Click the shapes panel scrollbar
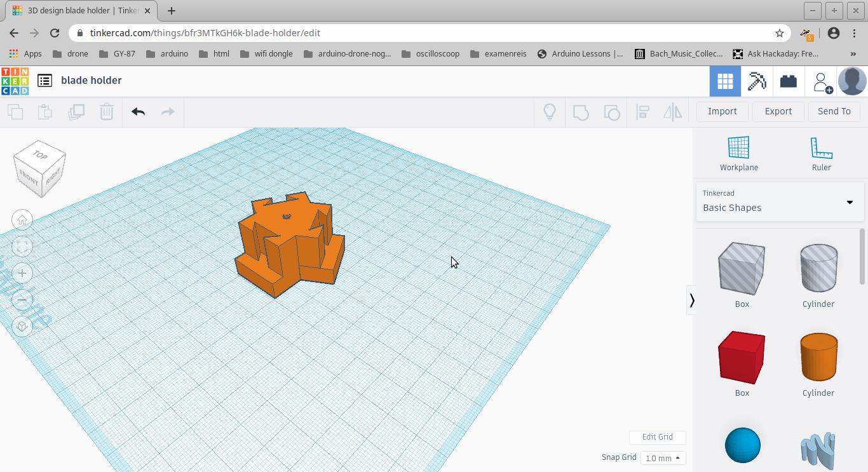868x472 pixels. tap(862, 257)
